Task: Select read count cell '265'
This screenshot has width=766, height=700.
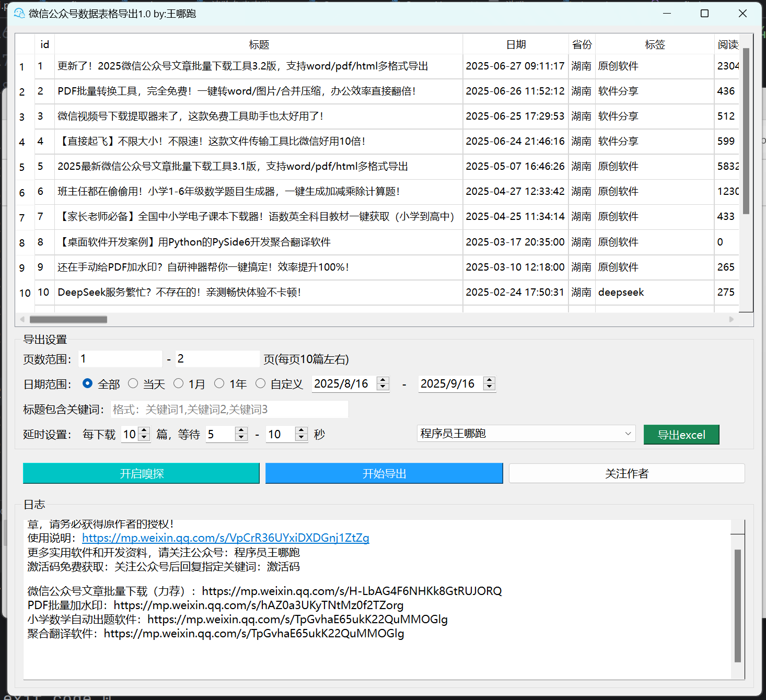Action: coord(727,267)
